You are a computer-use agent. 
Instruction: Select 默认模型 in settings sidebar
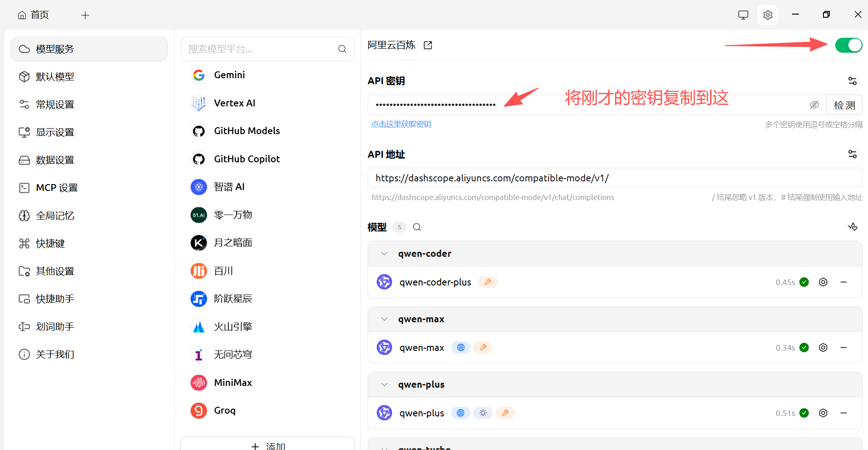point(89,77)
